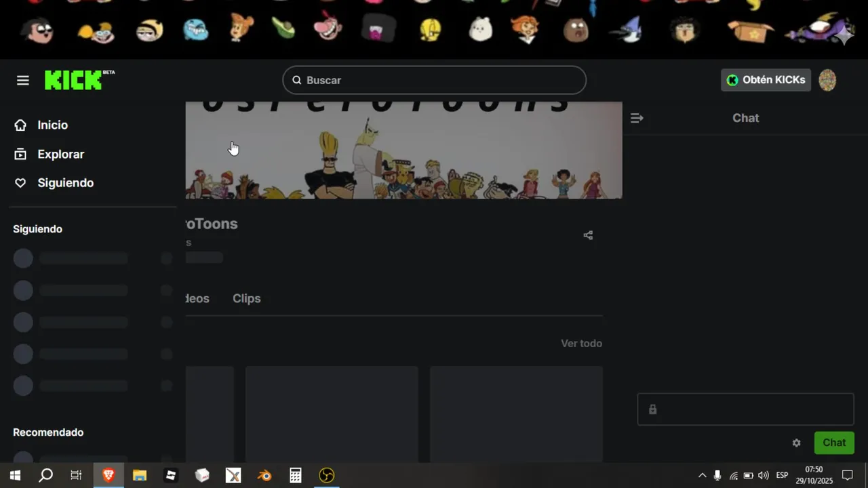
Task: Click the microphone tray icon
Action: tap(717, 475)
